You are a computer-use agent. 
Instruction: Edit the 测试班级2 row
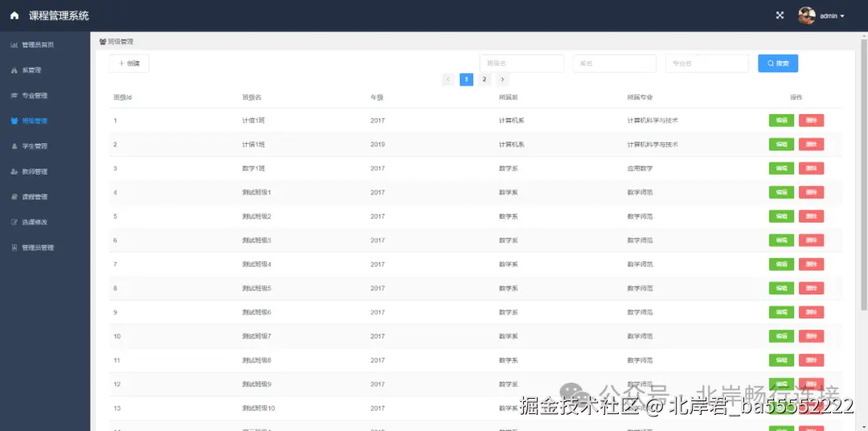click(781, 216)
